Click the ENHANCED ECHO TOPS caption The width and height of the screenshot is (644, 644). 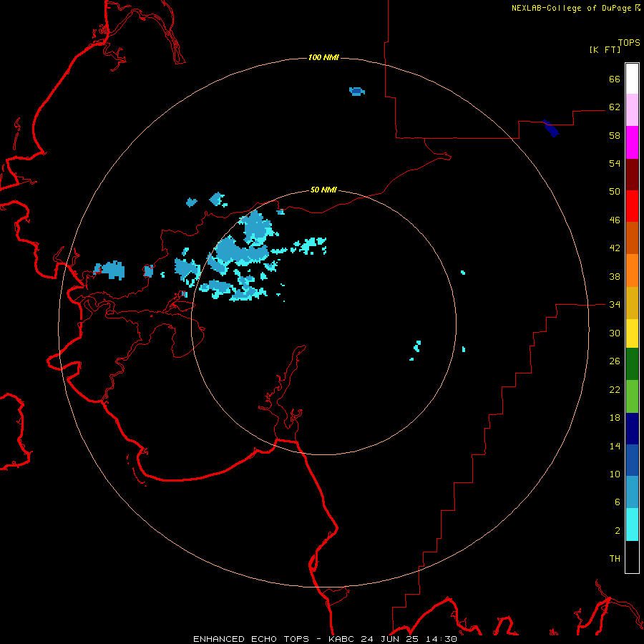coord(251,639)
